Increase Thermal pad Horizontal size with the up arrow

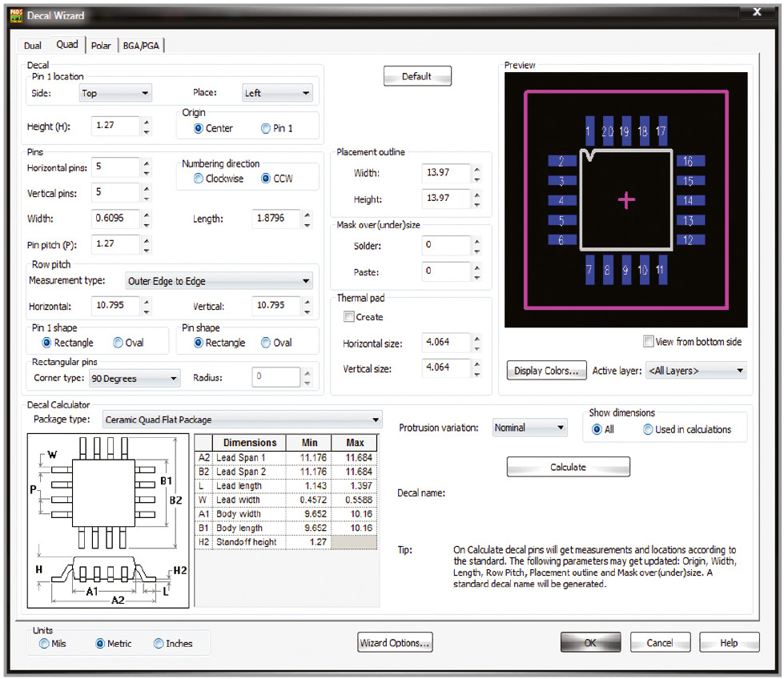point(476,338)
